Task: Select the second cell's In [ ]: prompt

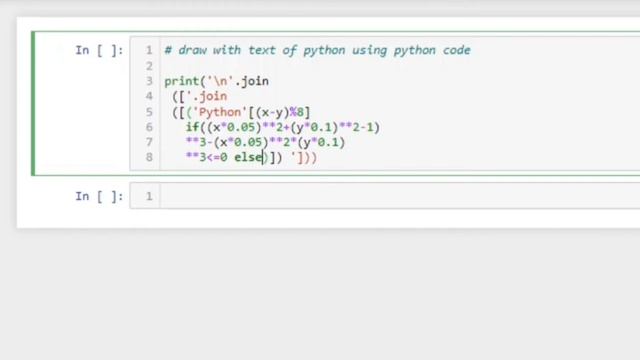Action: [99, 196]
